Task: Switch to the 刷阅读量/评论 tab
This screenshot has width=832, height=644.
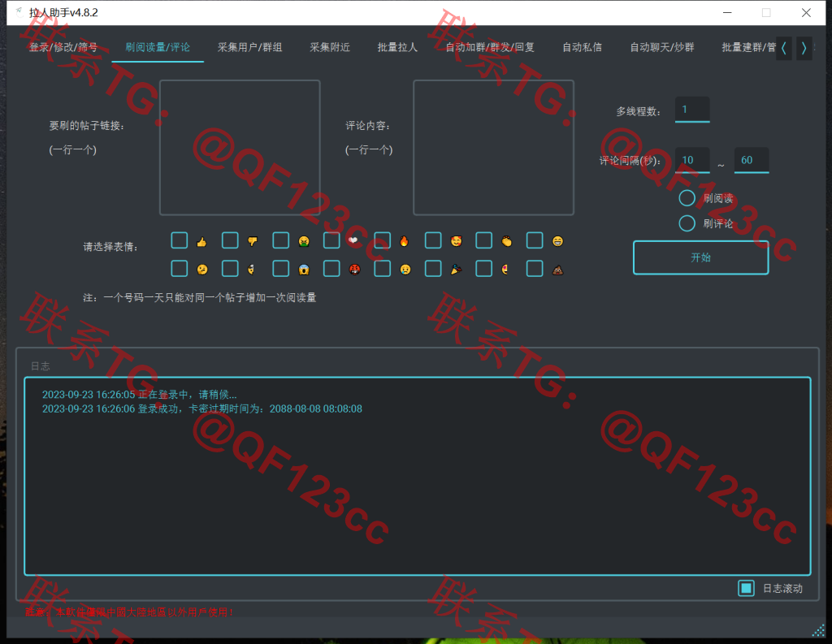Action: pos(158,47)
